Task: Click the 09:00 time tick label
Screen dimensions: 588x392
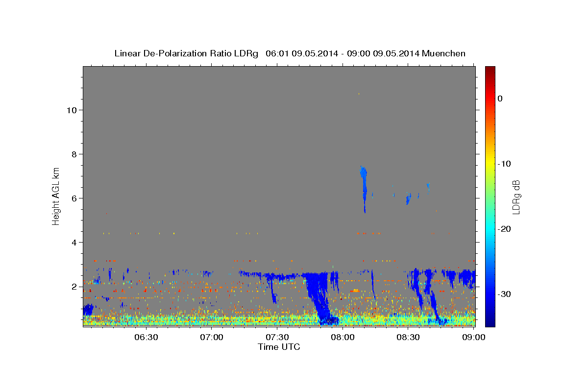Action: pyautogui.click(x=473, y=337)
